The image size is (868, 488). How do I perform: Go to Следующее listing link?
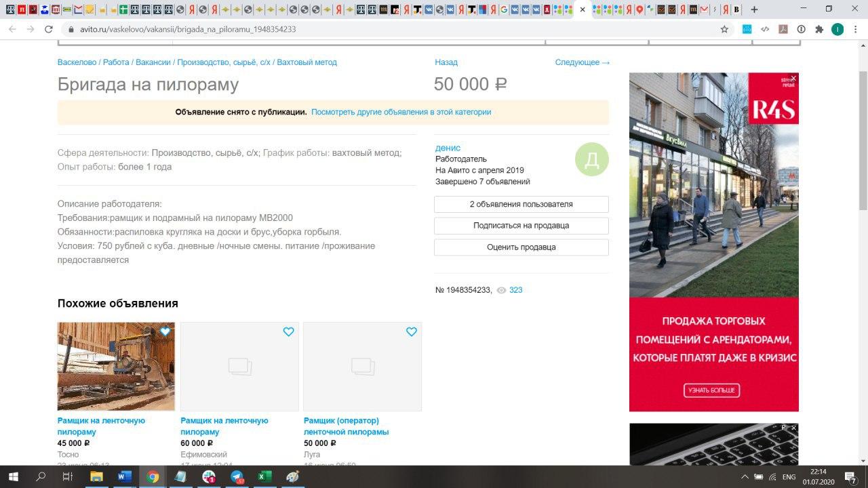(582, 62)
